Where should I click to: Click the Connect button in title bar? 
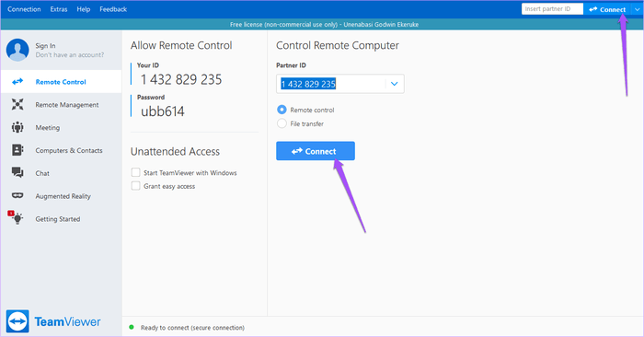607,9
